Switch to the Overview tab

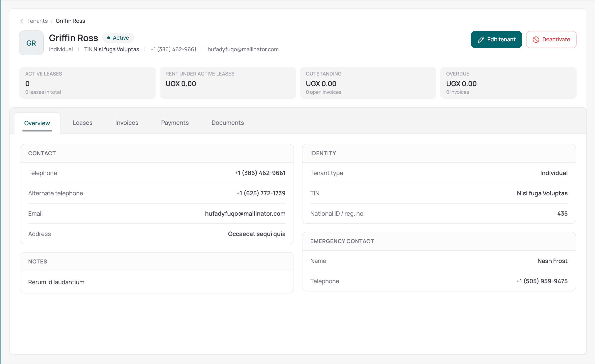37,123
